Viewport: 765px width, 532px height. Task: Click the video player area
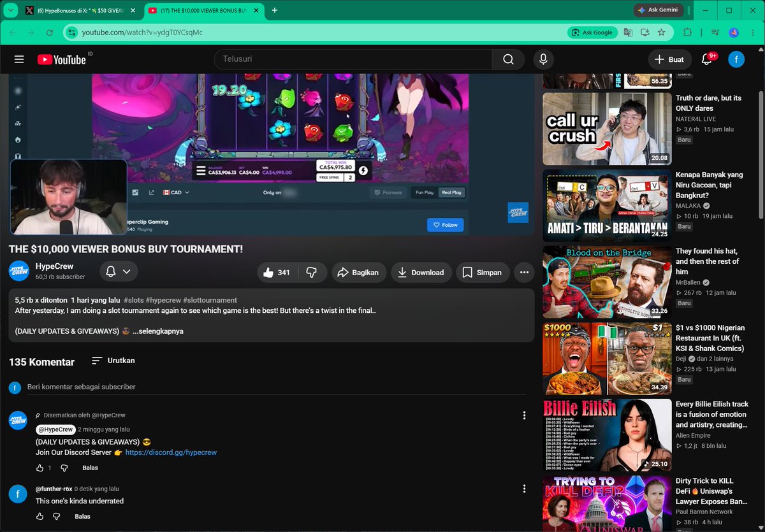coord(272,155)
